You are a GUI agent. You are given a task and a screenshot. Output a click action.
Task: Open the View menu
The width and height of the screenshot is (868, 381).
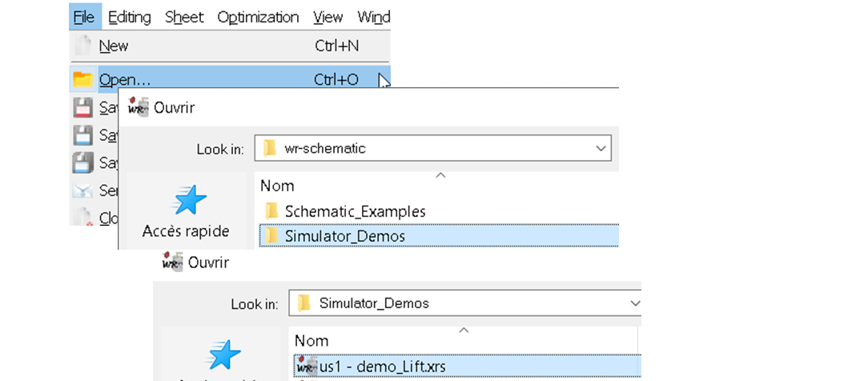(328, 17)
